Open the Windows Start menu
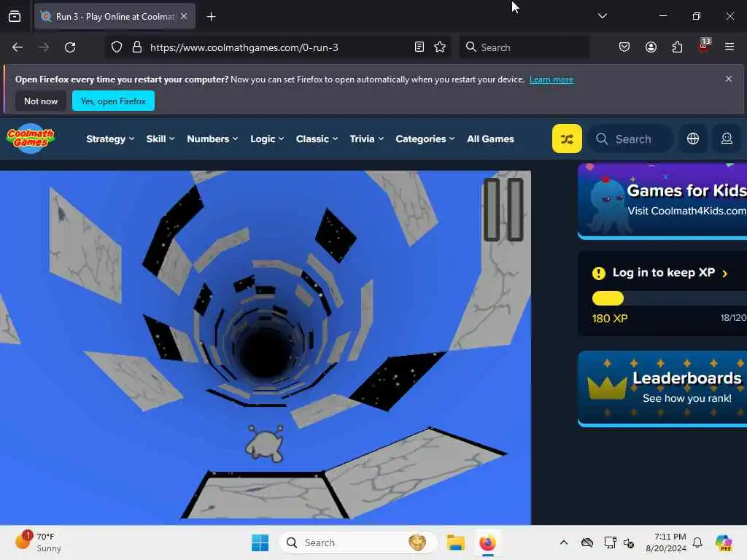 260,542
